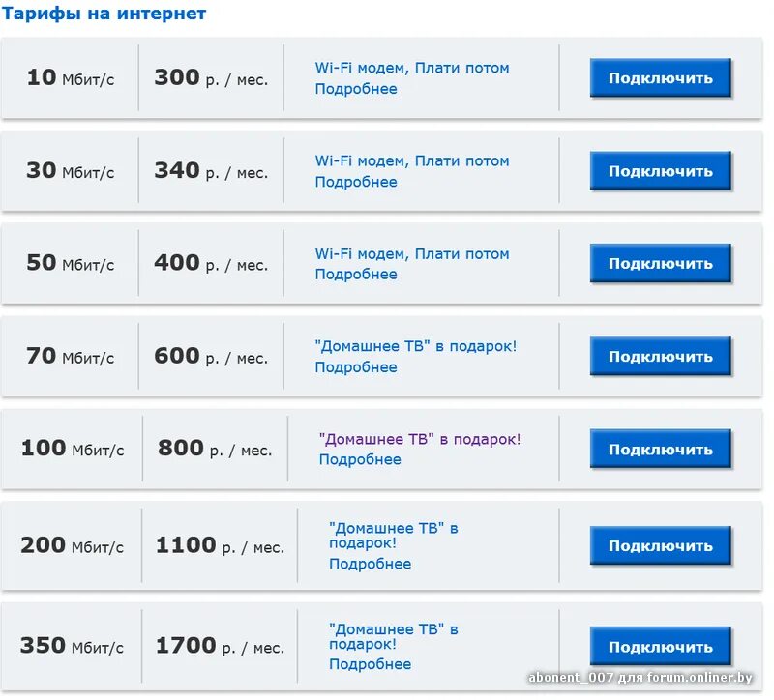Open "Wi-Fi модем, Плати потом" for 10 Мбит/с

click(x=412, y=68)
